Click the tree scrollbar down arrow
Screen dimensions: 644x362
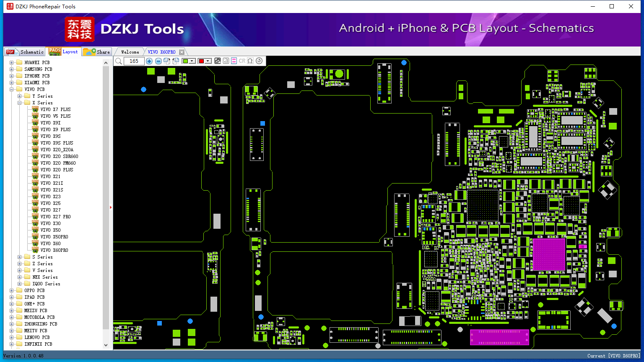click(x=106, y=345)
